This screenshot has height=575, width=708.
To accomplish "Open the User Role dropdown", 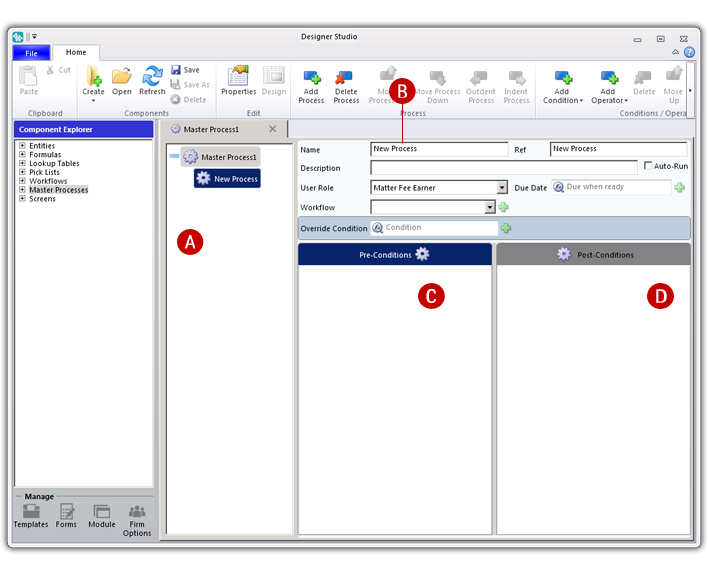I will (502, 187).
